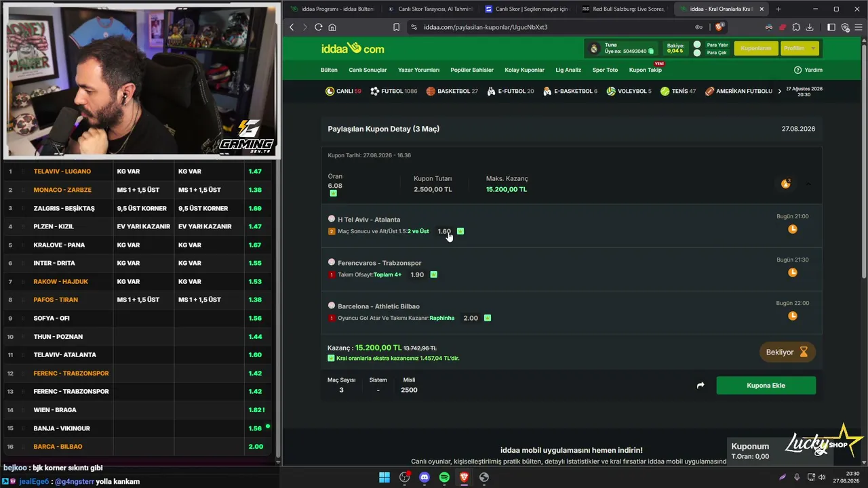The image size is (868, 488).
Task: Open Windows Start menu
Action: [384, 477]
